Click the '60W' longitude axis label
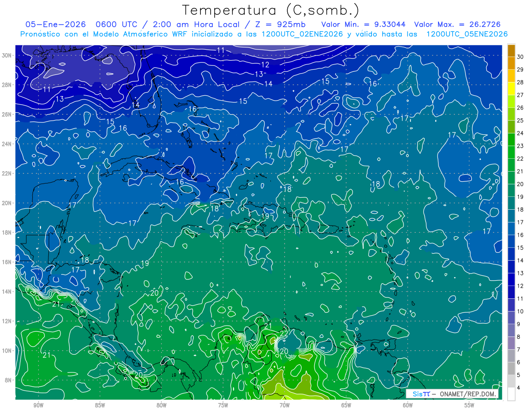This screenshot has width=532, height=411. (x=408, y=406)
